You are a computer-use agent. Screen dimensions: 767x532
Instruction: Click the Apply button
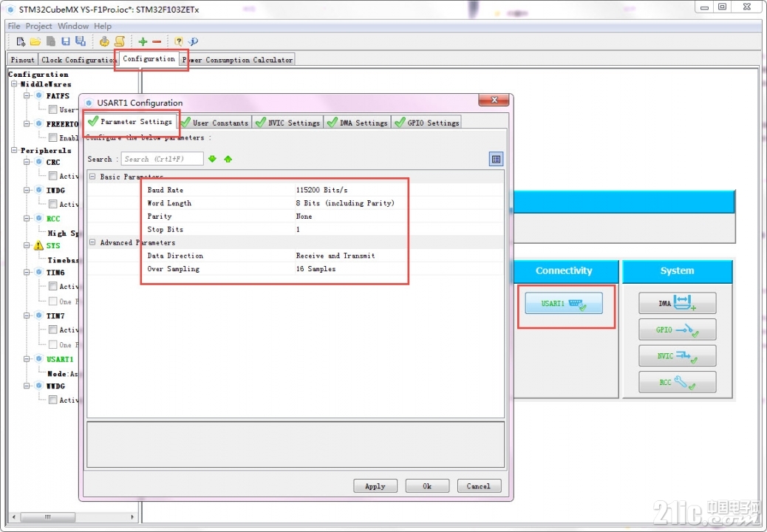coord(375,486)
